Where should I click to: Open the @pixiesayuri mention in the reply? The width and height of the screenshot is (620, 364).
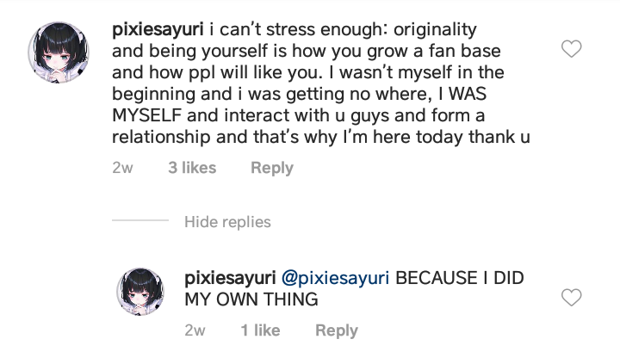[x=336, y=277]
